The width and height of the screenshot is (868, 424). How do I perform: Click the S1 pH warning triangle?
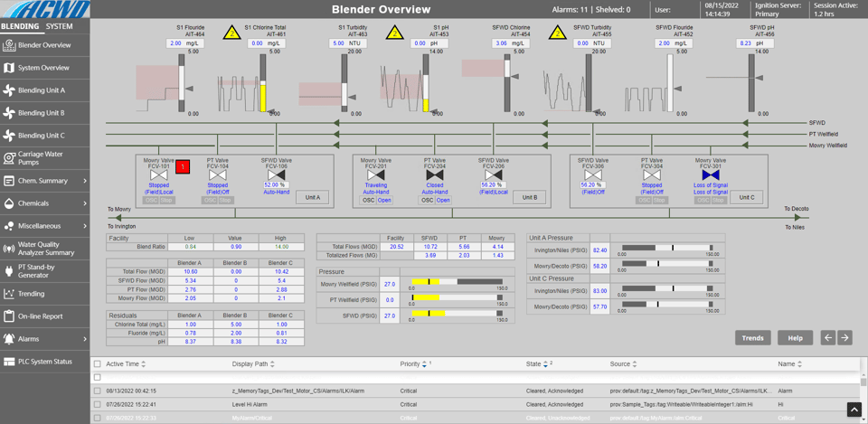pyautogui.click(x=393, y=33)
